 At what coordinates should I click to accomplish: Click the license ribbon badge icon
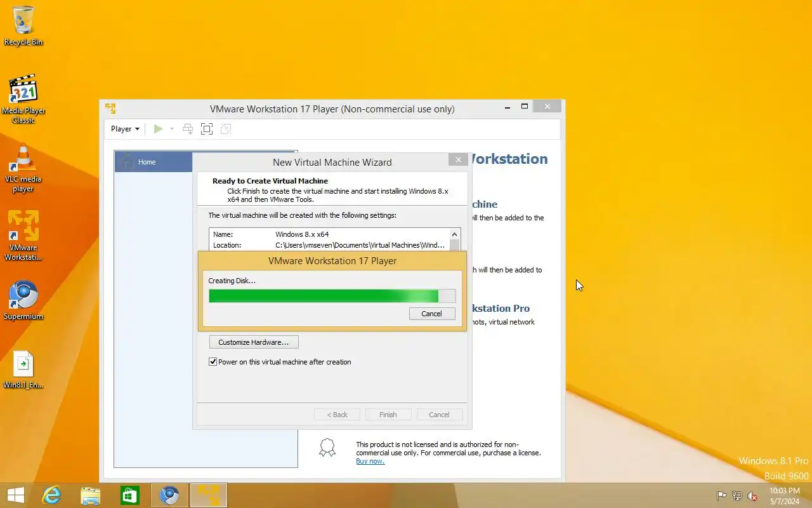(327, 448)
